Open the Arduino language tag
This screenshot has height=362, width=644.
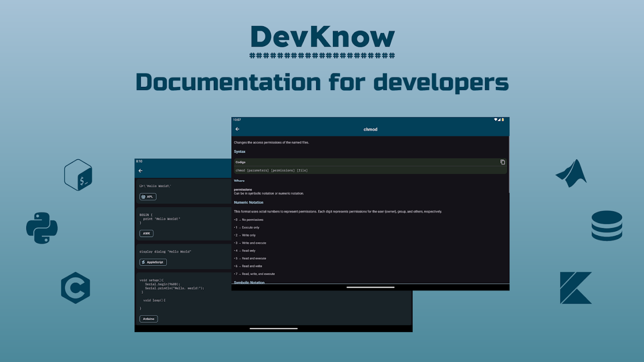pos(149,319)
